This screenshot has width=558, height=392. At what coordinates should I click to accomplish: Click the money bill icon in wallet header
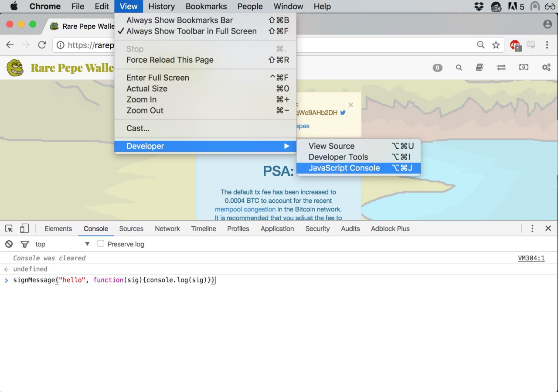[524, 68]
